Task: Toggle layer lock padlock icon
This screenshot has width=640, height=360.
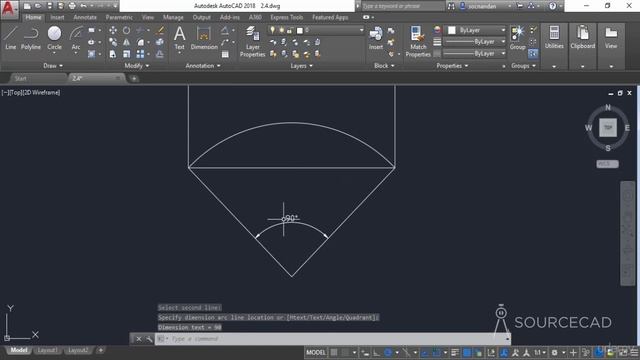Action: pyautogui.click(x=290, y=30)
